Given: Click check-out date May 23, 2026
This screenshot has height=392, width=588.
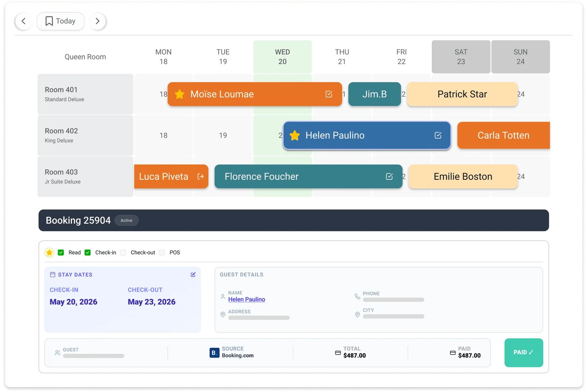Looking at the screenshot, I should (151, 302).
